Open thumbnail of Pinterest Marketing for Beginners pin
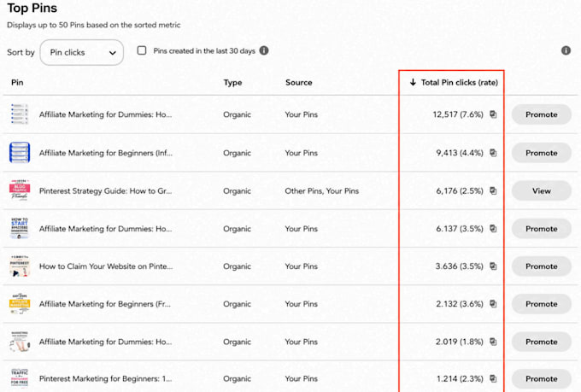The image size is (581, 392). tap(20, 378)
